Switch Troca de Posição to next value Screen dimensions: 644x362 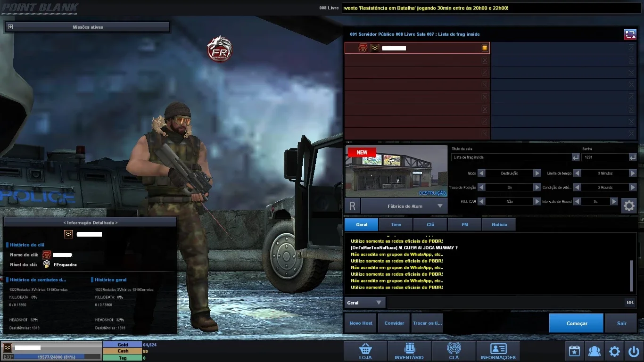(x=537, y=187)
